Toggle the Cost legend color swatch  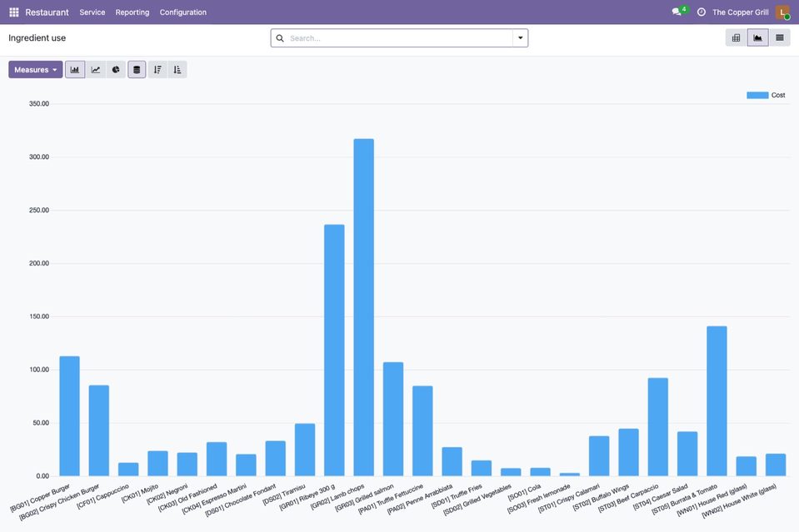point(757,95)
